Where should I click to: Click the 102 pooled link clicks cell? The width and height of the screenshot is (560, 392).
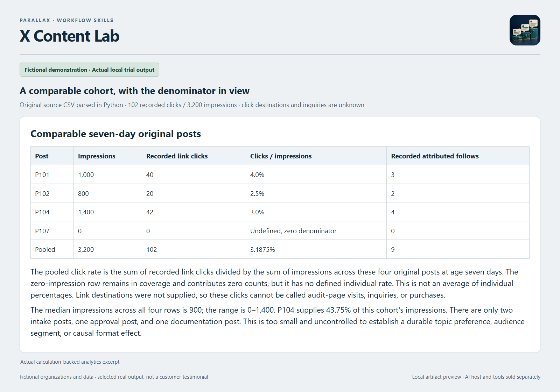pos(194,249)
